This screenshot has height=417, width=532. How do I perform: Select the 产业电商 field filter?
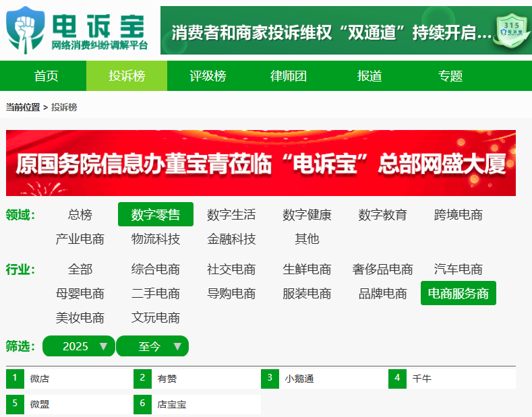coord(80,239)
